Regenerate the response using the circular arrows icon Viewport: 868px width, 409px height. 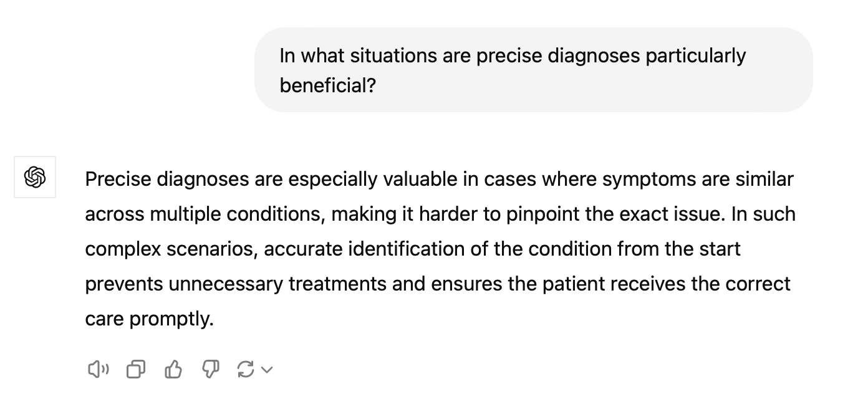pos(246,370)
